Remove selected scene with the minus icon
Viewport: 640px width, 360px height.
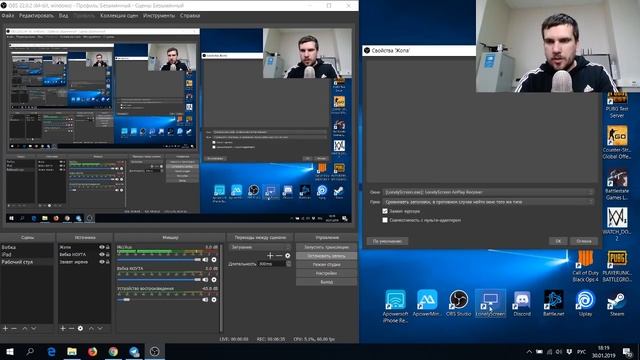(14, 328)
